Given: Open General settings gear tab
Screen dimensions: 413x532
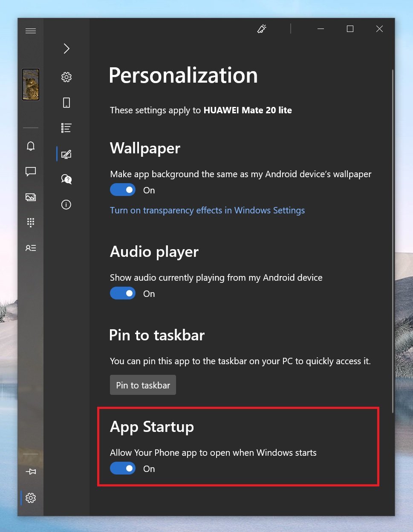Looking at the screenshot, I should tap(66, 77).
